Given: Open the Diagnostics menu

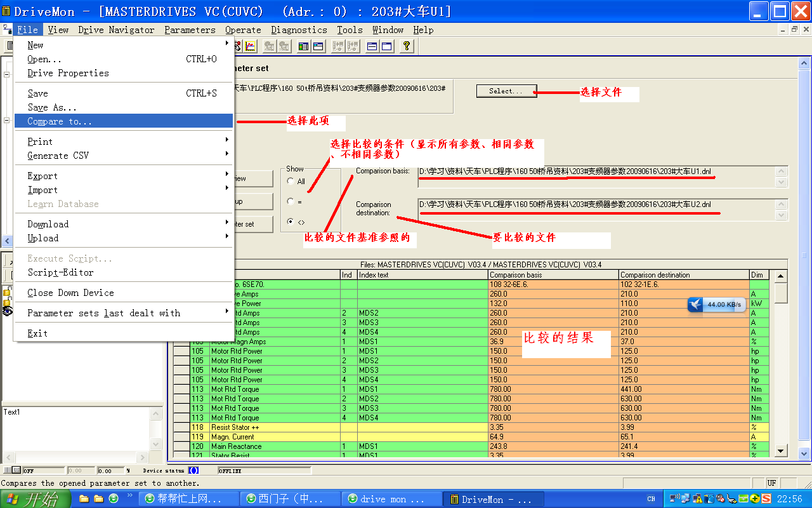Looking at the screenshot, I should click(x=299, y=29).
